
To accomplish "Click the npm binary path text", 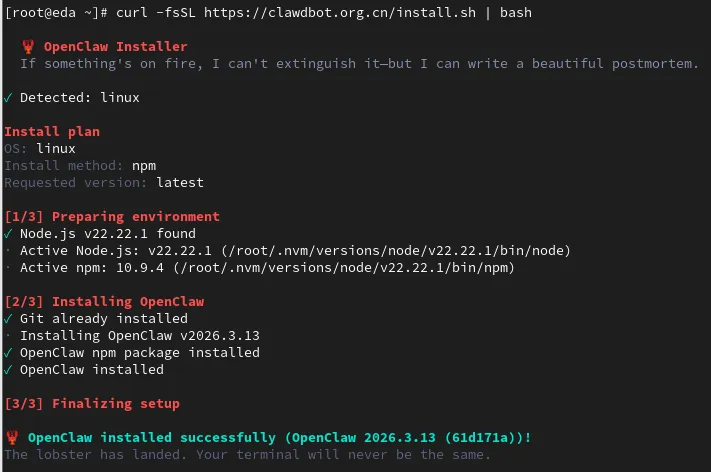I will (344, 268).
